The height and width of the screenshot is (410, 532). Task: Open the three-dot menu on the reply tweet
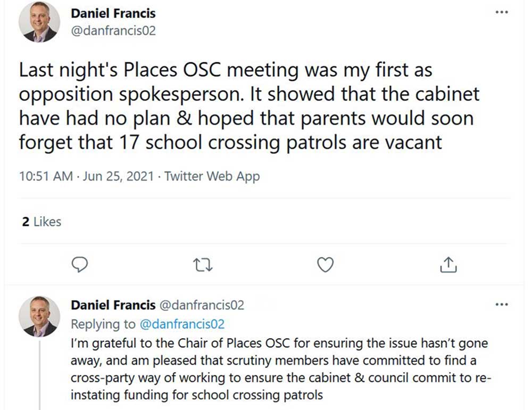(501, 305)
